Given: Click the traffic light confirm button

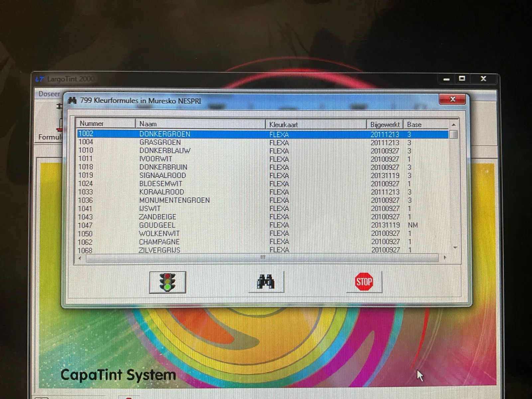Looking at the screenshot, I should click(168, 282).
